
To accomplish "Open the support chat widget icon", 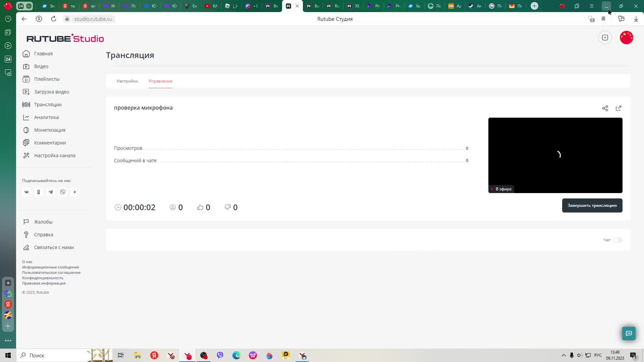I will (x=629, y=333).
